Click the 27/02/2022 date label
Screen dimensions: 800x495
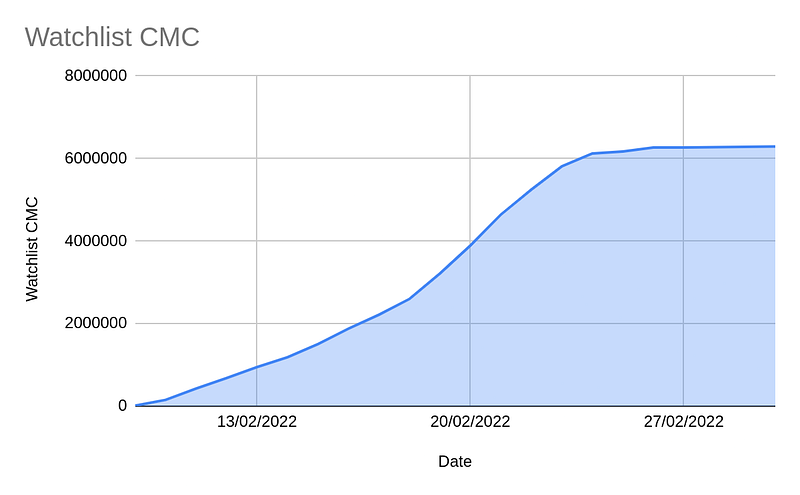(x=683, y=422)
